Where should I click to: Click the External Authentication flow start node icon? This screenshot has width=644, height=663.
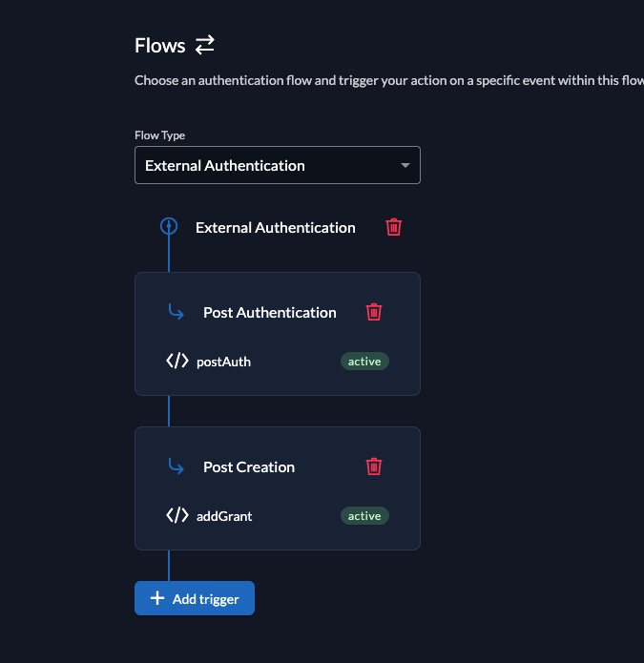point(169,226)
